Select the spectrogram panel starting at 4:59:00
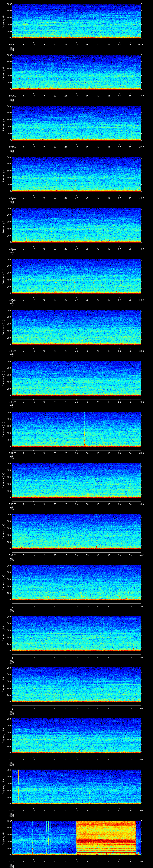The height and width of the screenshot is (868, 153). (76, 21)
